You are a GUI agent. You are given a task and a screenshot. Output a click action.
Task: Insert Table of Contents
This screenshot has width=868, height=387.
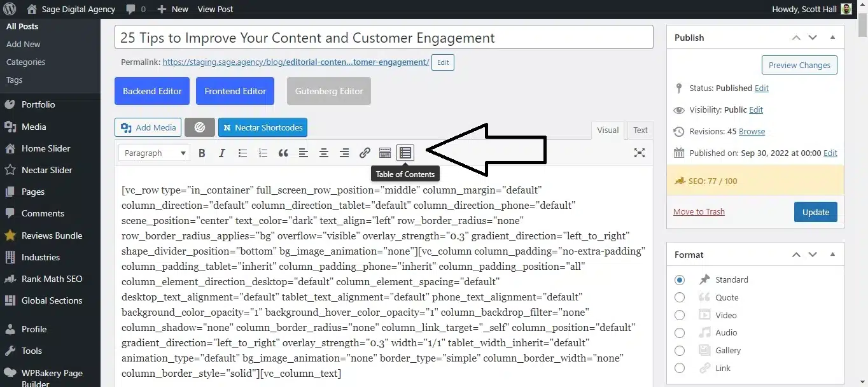coord(405,153)
